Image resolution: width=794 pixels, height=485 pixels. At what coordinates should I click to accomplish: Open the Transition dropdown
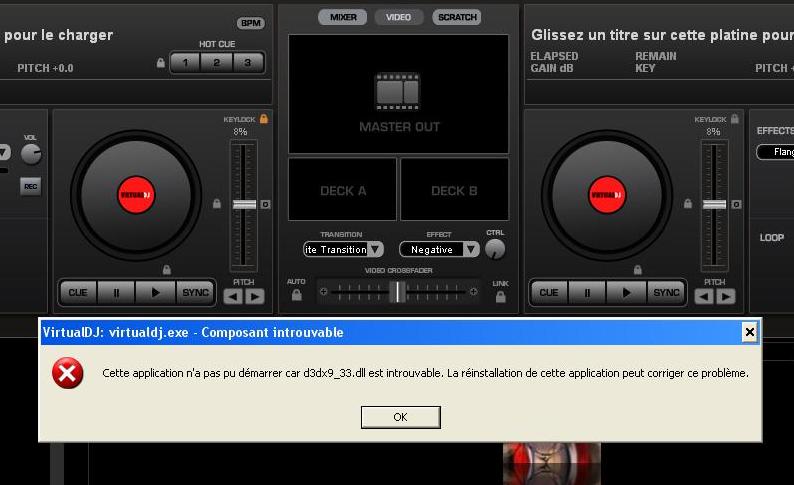pyautogui.click(x=344, y=249)
